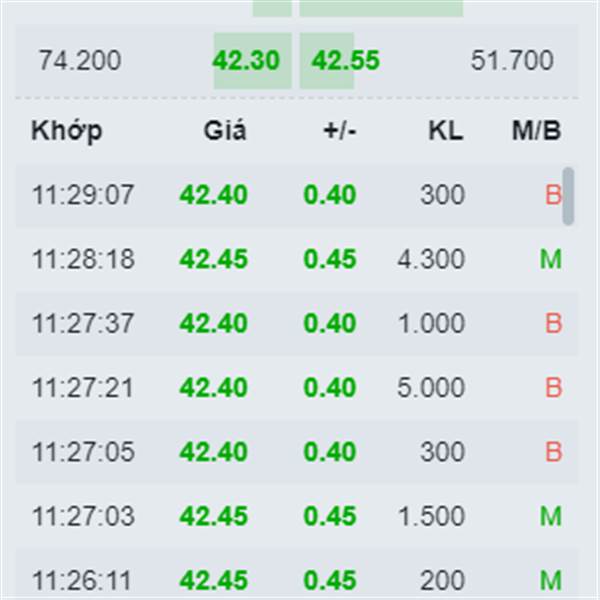
Task: Click the bid volume 74.200
Action: tap(80, 60)
